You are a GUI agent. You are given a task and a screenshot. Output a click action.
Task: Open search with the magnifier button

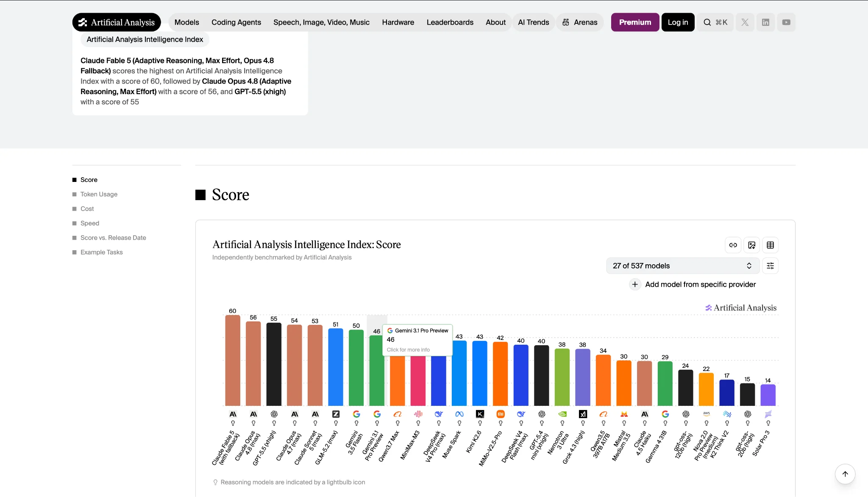coord(715,22)
